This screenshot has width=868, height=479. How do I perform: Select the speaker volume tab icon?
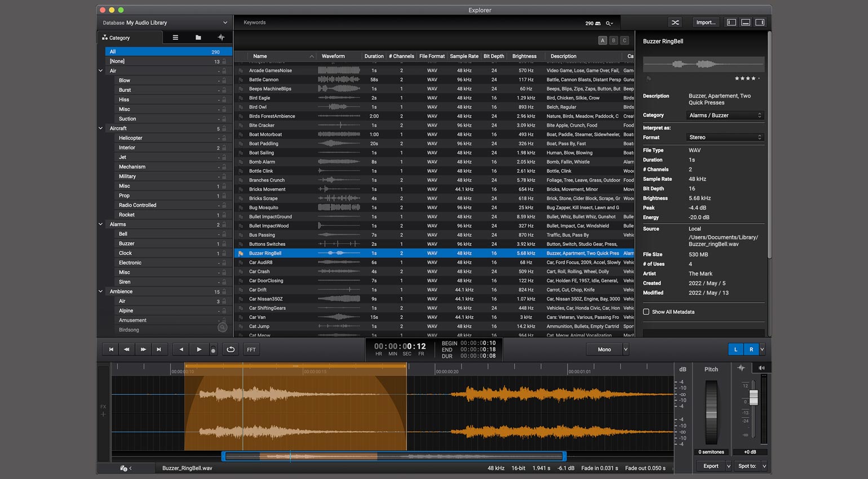tap(761, 368)
